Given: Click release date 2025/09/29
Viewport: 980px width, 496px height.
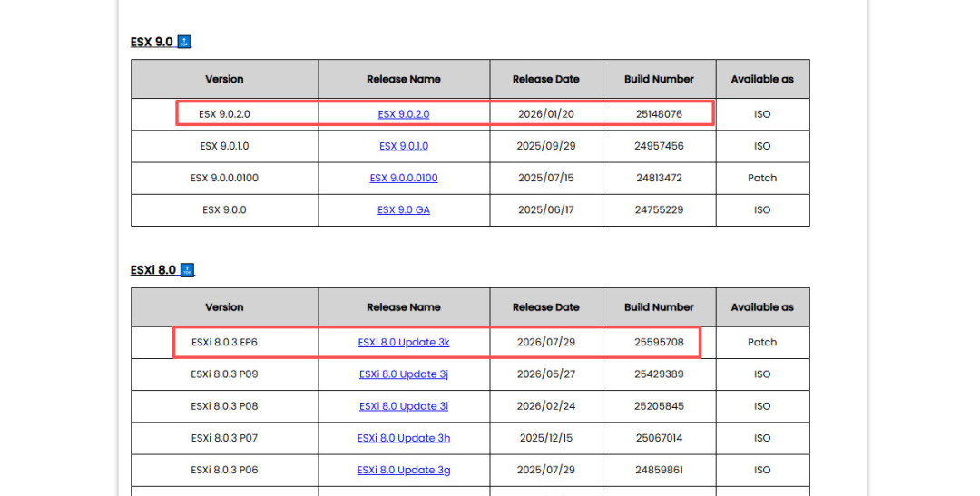Looking at the screenshot, I should (x=546, y=146).
